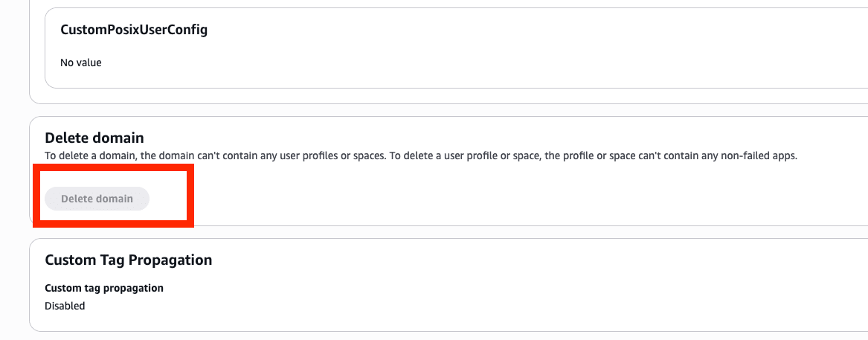Click blank space right of "No value"

click(x=372, y=62)
